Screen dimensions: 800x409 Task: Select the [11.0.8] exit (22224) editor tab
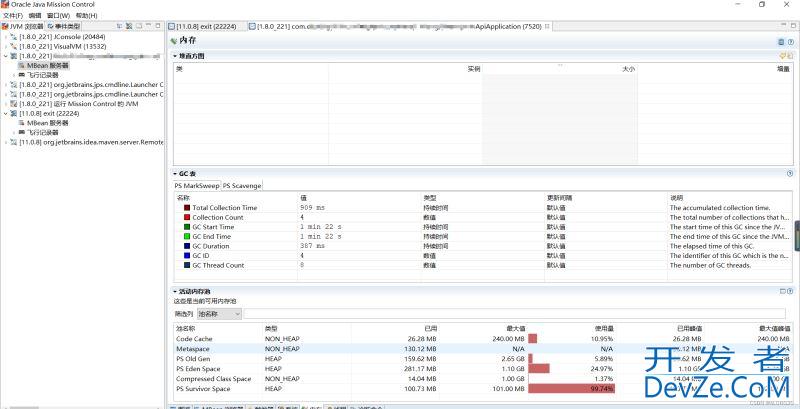pyautogui.click(x=203, y=27)
